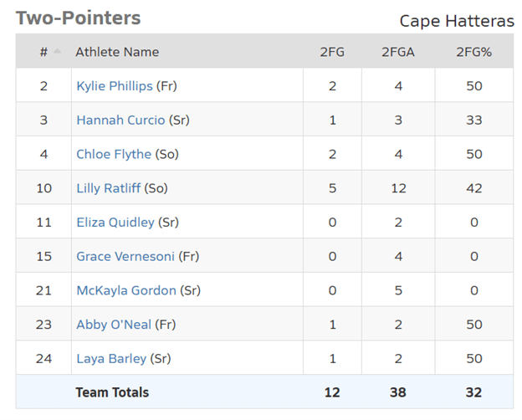Select the Team Totals row label
The image size is (522, 420).
point(112,392)
